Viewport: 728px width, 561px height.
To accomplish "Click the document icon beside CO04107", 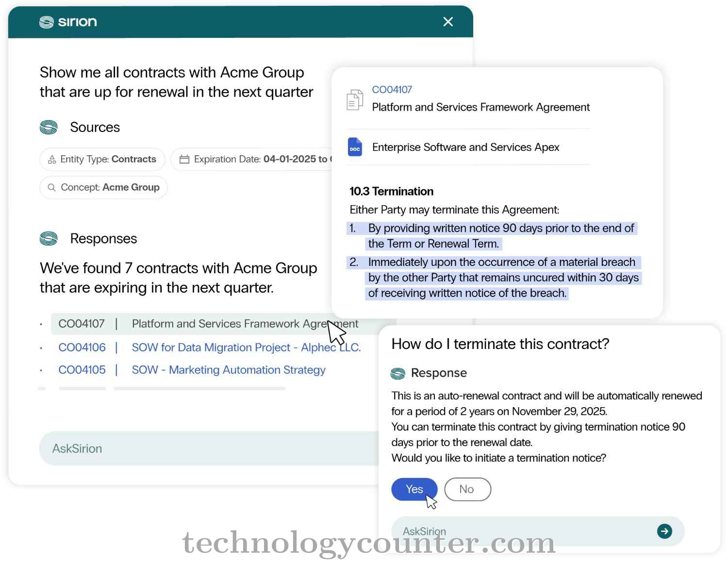I will pyautogui.click(x=355, y=100).
